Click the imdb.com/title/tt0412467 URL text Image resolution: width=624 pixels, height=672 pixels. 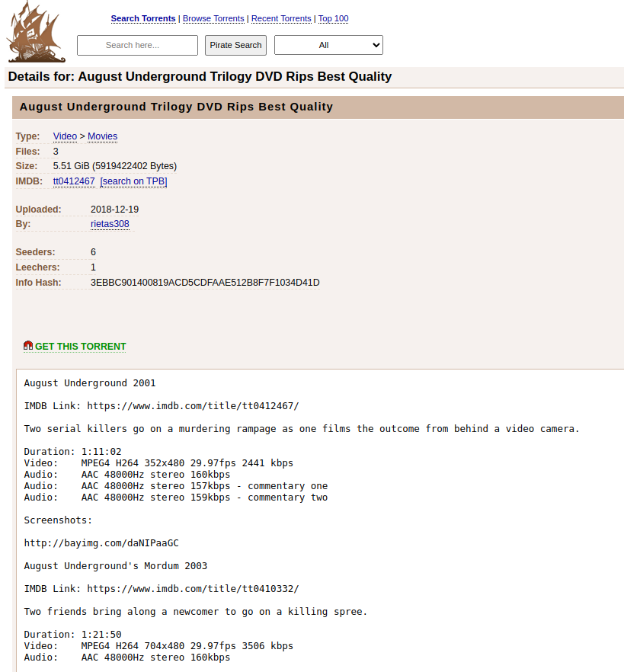tap(193, 406)
